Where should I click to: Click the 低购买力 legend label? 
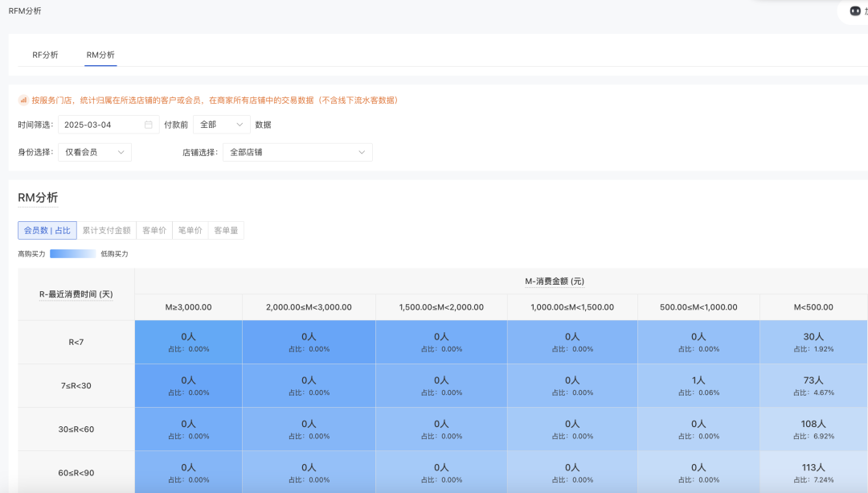(115, 253)
